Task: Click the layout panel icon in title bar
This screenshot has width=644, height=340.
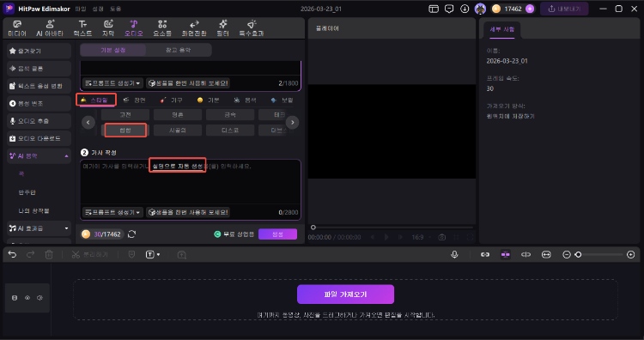Action: [x=434, y=9]
